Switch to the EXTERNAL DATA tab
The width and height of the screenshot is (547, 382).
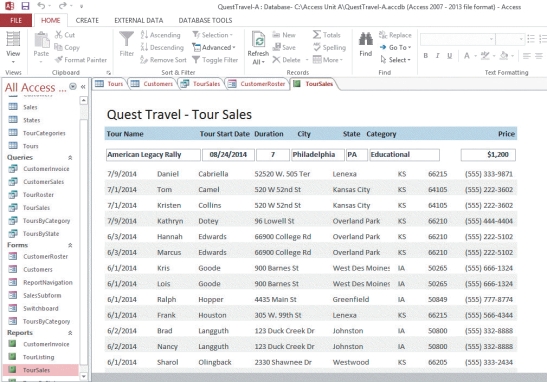point(139,20)
